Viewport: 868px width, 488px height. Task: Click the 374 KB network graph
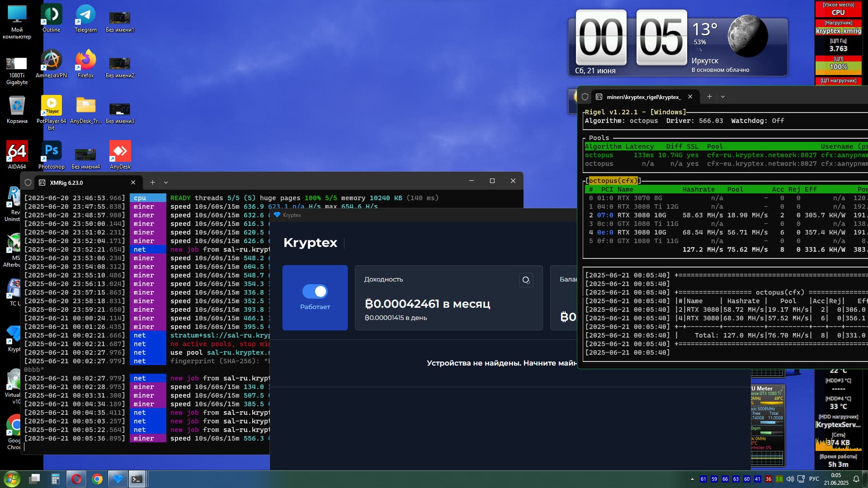tap(838, 443)
